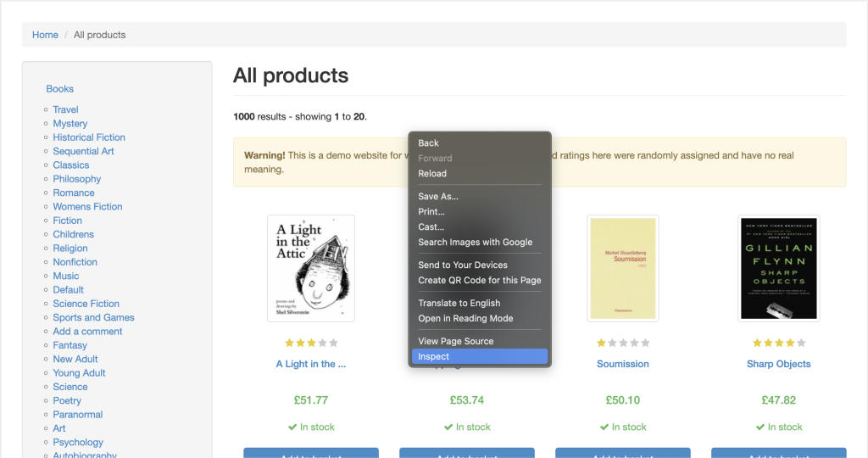
Task: Click the Sharp Objects title link
Action: pos(778,364)
